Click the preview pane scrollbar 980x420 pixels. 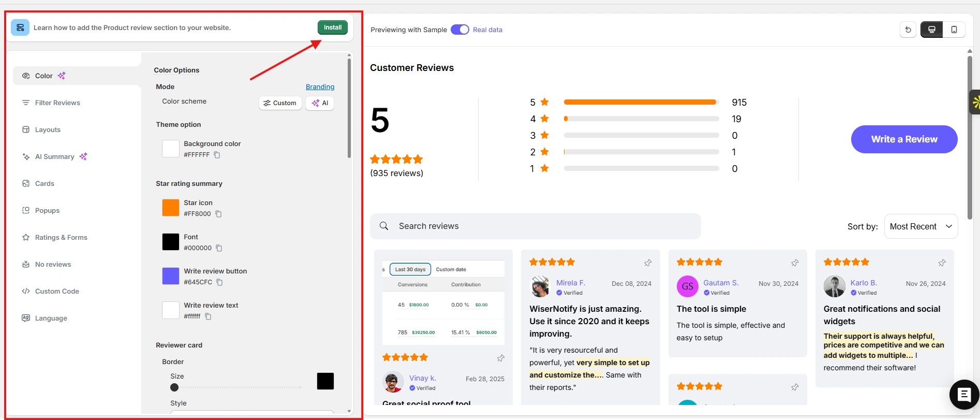[x=970, y=137]
